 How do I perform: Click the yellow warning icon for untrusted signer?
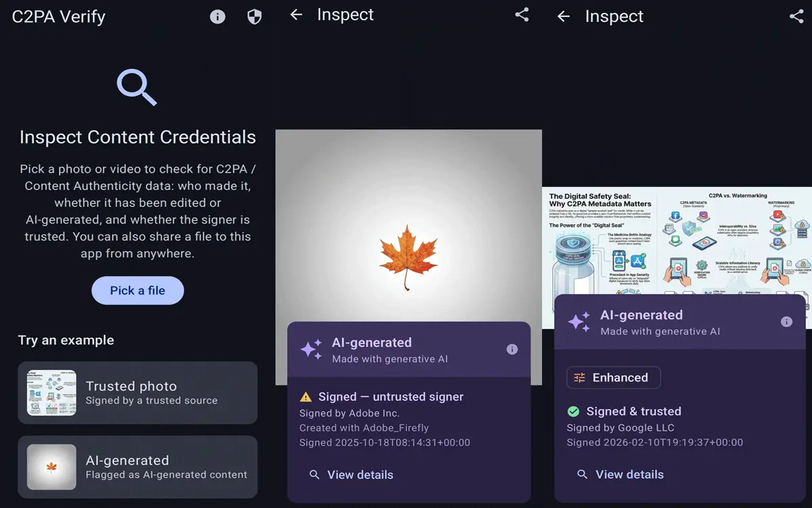coord(306,397)
